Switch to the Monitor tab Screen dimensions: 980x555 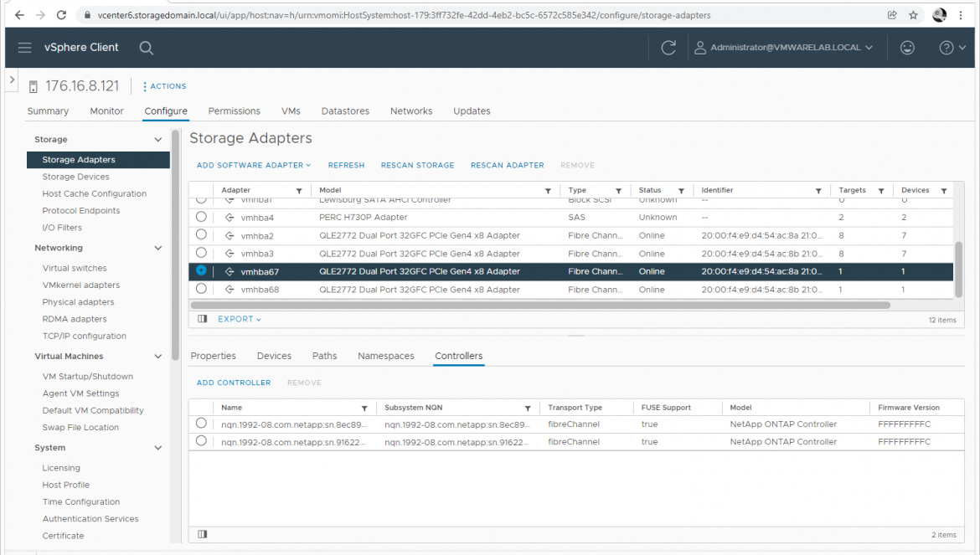[107, 111]
